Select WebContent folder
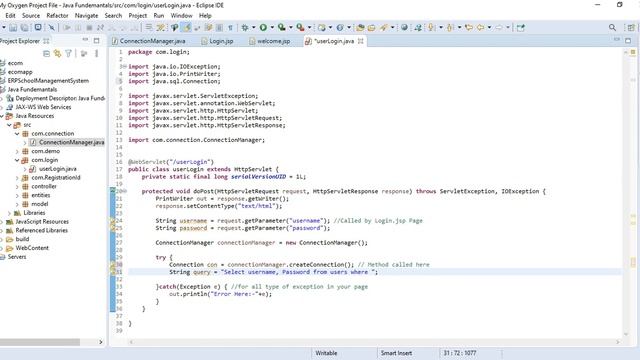The width and height of the screenshot is (640, 360). click(32, 248)
